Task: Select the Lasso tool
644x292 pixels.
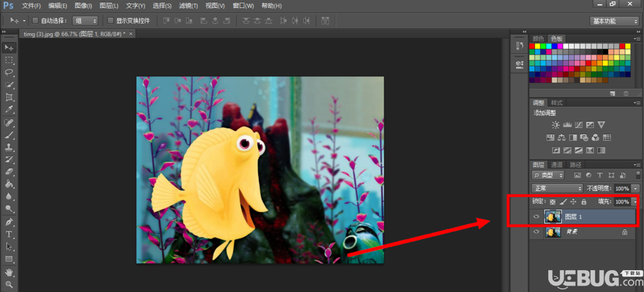Action: [8, 73]
